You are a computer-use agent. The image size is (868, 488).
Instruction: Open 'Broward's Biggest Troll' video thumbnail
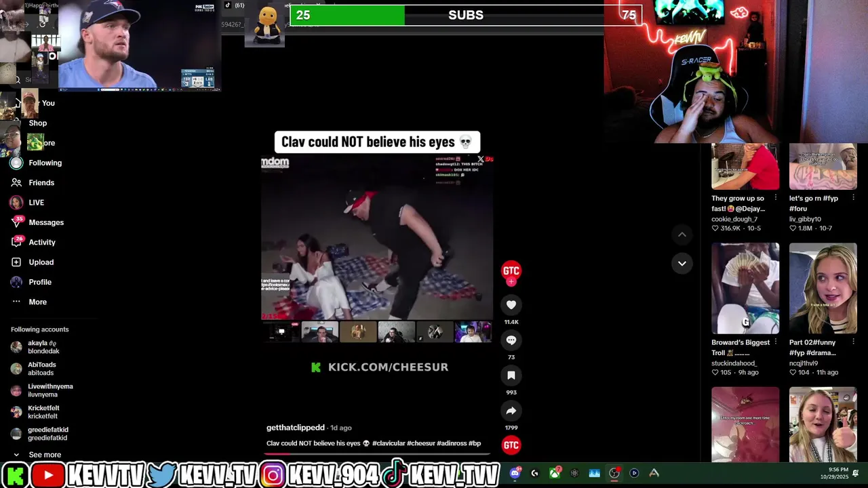click(x=745, y=288)
